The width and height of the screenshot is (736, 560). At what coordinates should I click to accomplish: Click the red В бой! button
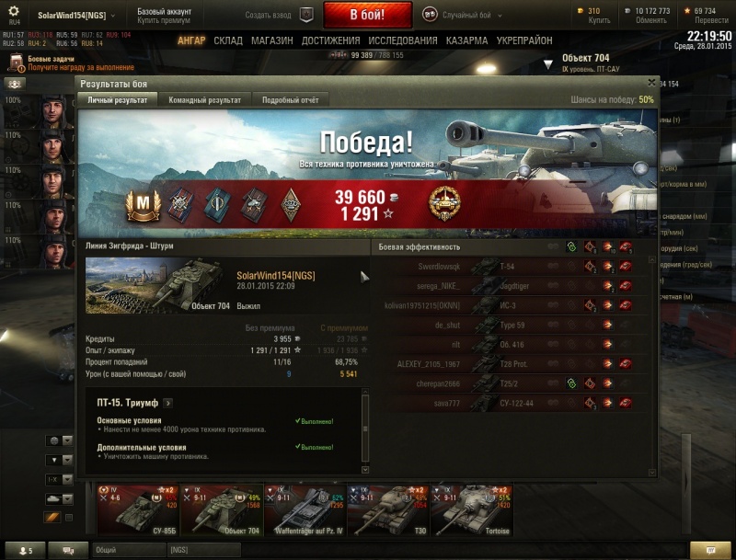coord(367,15)
